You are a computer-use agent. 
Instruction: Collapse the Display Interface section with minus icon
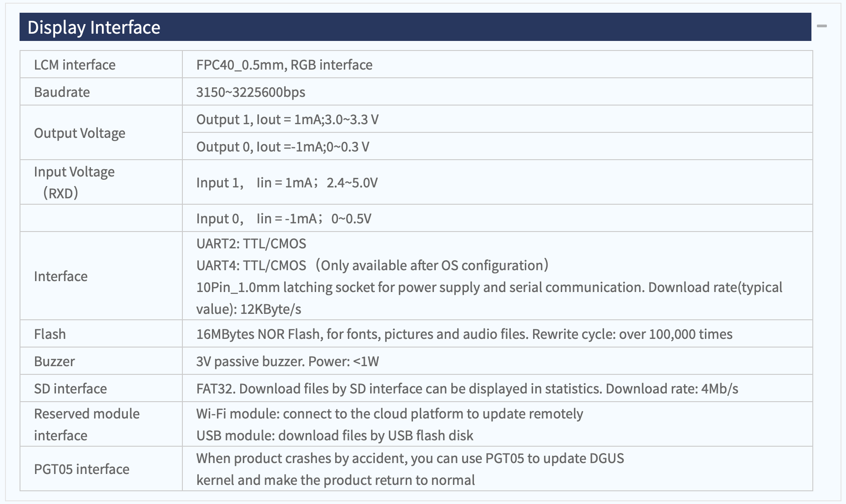tap(821, 26)
